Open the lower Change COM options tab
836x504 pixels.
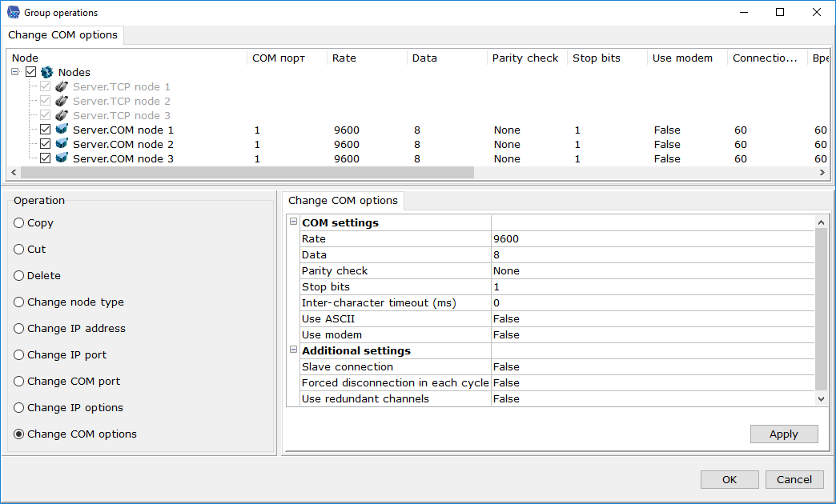[343, 200]
